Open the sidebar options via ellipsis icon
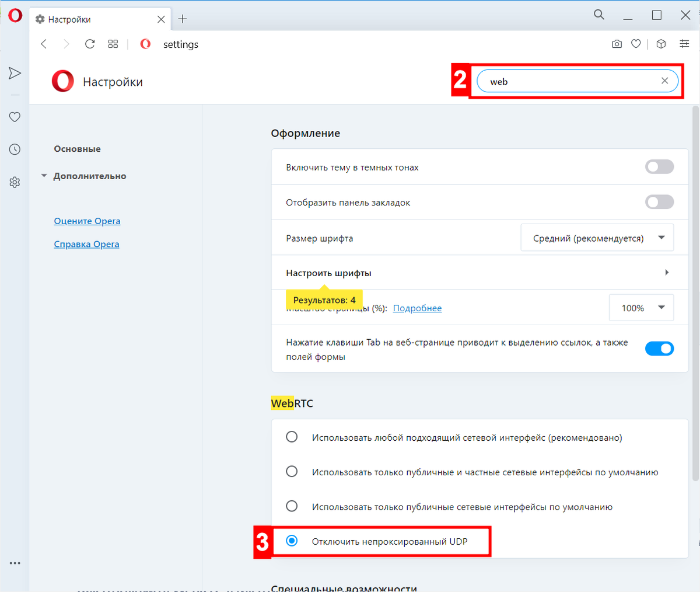 click(15, 562)
